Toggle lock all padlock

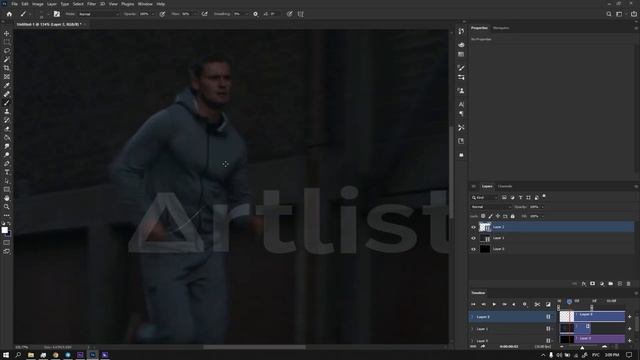pyautogui.click(x=513, y=216)
